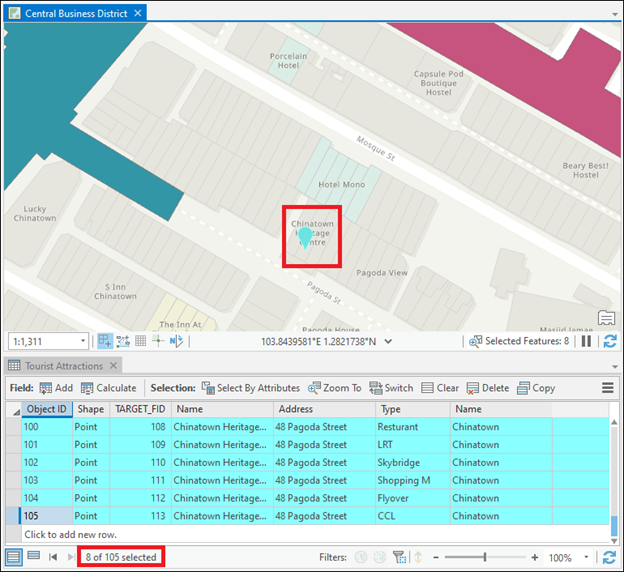
Task: Click the Object ID 105 cell
Action: click(x=47, y=516)
